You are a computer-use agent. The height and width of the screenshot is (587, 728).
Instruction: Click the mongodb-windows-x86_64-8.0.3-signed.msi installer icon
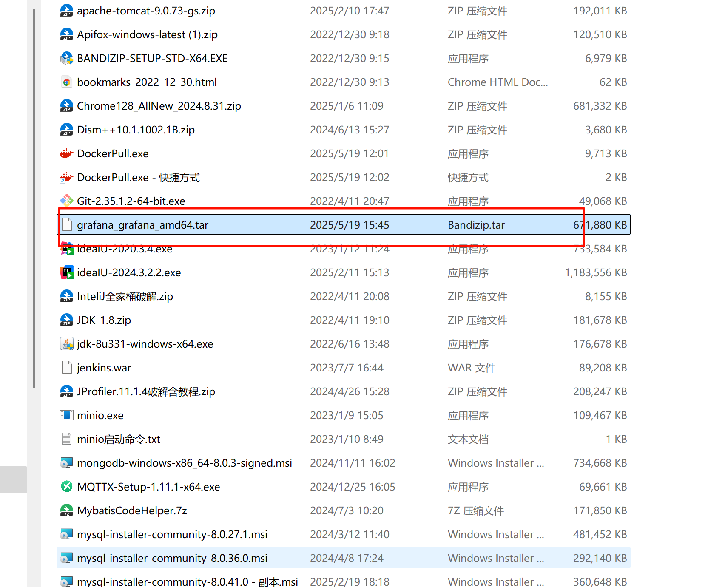pyautogui.click(x=67, y=463)
